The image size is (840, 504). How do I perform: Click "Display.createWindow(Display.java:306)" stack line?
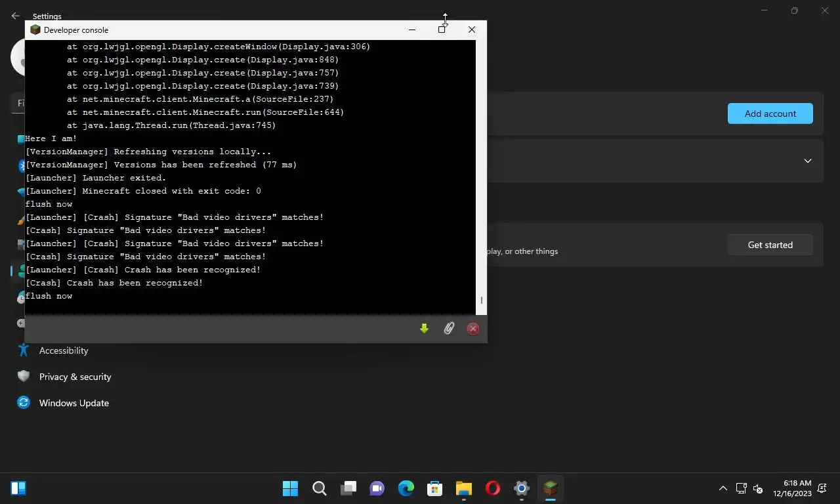(219, 47)
